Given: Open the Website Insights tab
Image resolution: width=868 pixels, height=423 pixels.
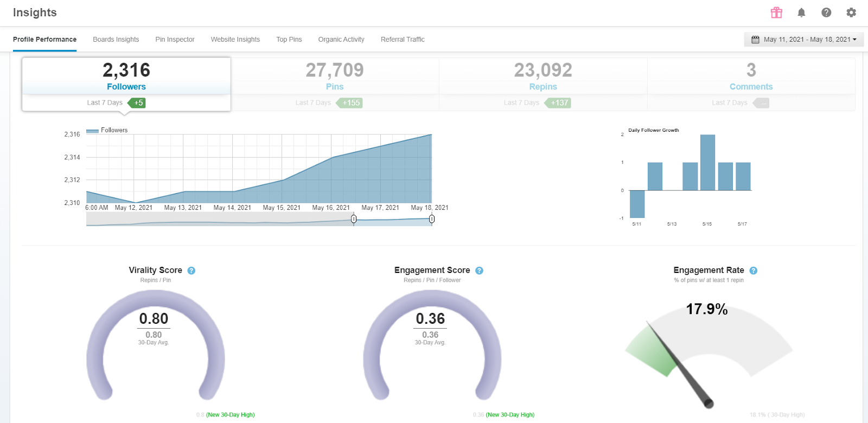Looking at the screenshot, I should pos(235,40).
